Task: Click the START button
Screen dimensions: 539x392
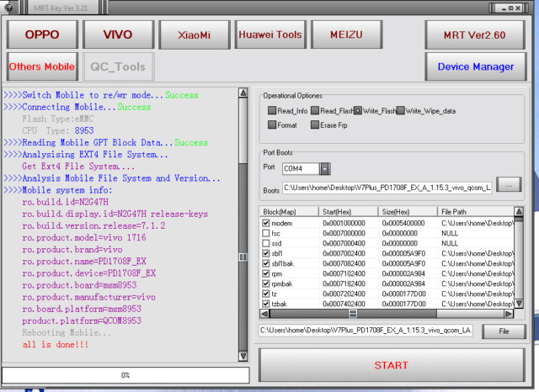Action: (392, 365)
